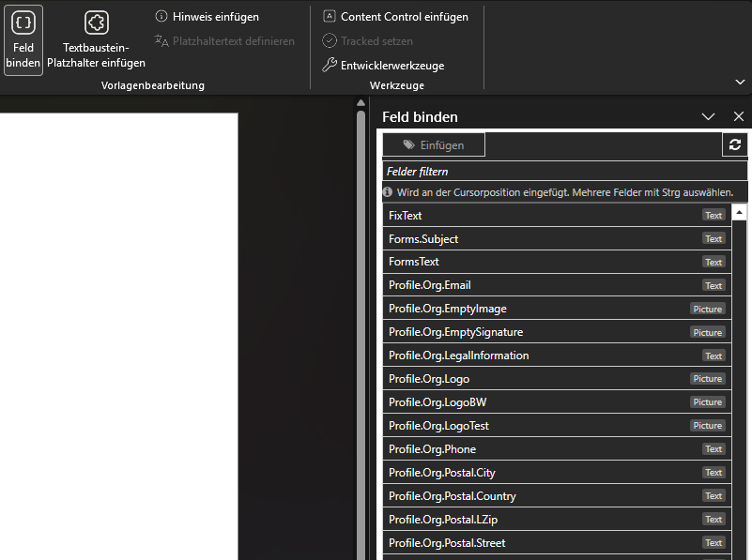This screenshot has height=560, width=752.
Task: Open the Feld binden pane options dropdown
Action: (708, 116)
